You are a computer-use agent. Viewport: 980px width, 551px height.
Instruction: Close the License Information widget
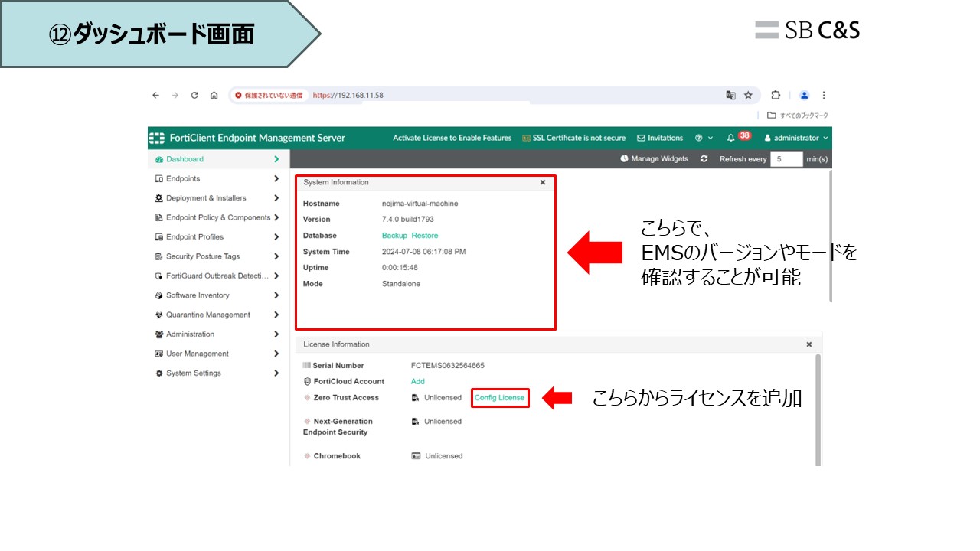[x=808, y=344]
